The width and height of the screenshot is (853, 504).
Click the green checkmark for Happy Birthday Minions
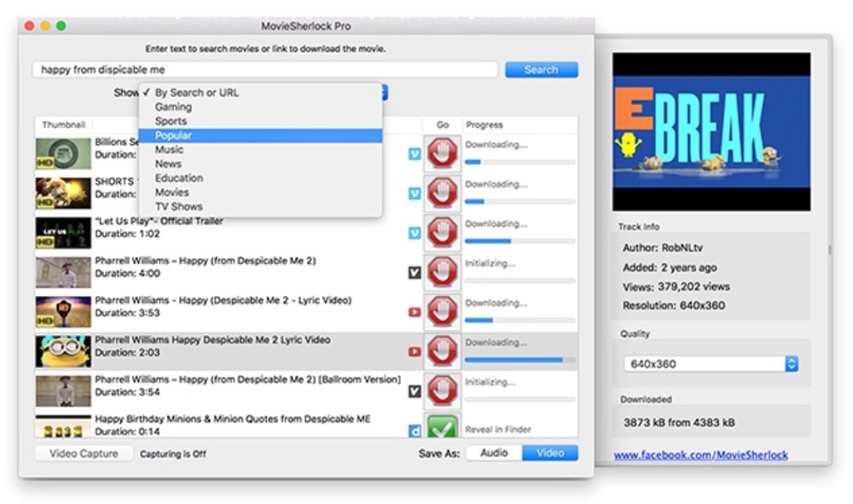[442, 426]
